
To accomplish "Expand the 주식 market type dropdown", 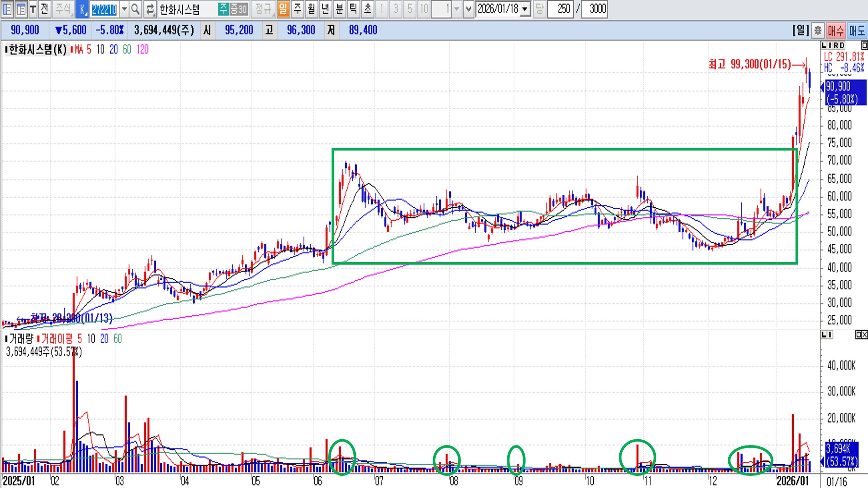I will coord(63,9).
